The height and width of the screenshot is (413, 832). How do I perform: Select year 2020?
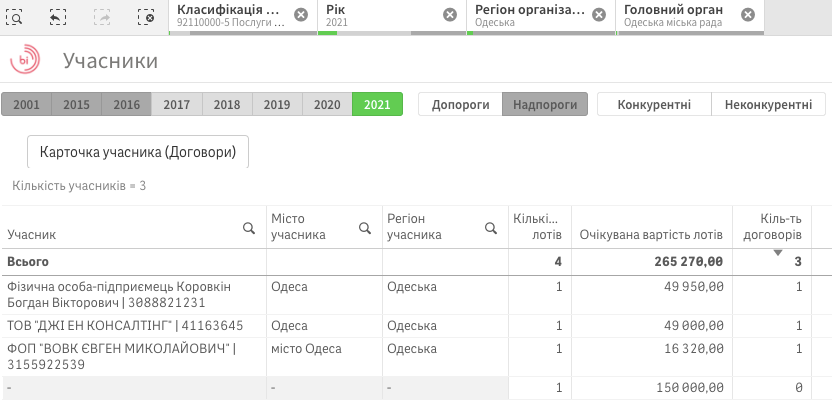pos(327,104)
